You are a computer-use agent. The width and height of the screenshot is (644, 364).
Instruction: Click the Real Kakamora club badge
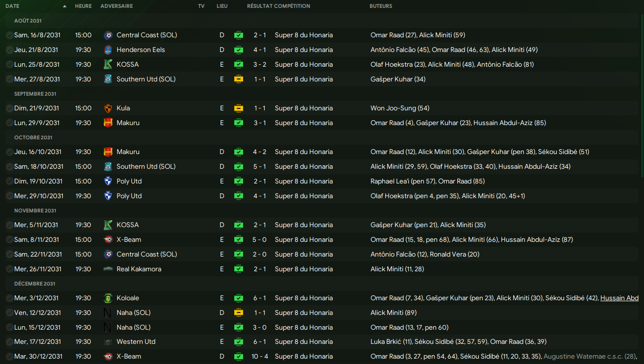(x=108, y=269)
